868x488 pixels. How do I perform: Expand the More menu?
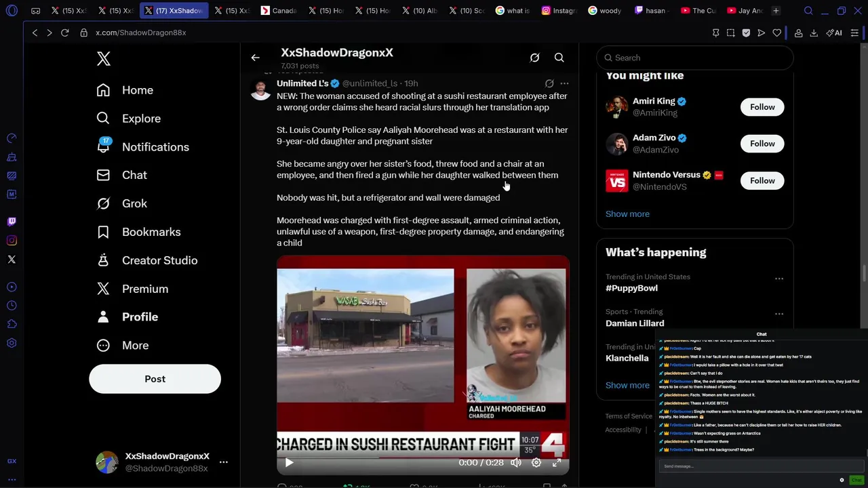(x=122, y=346)
